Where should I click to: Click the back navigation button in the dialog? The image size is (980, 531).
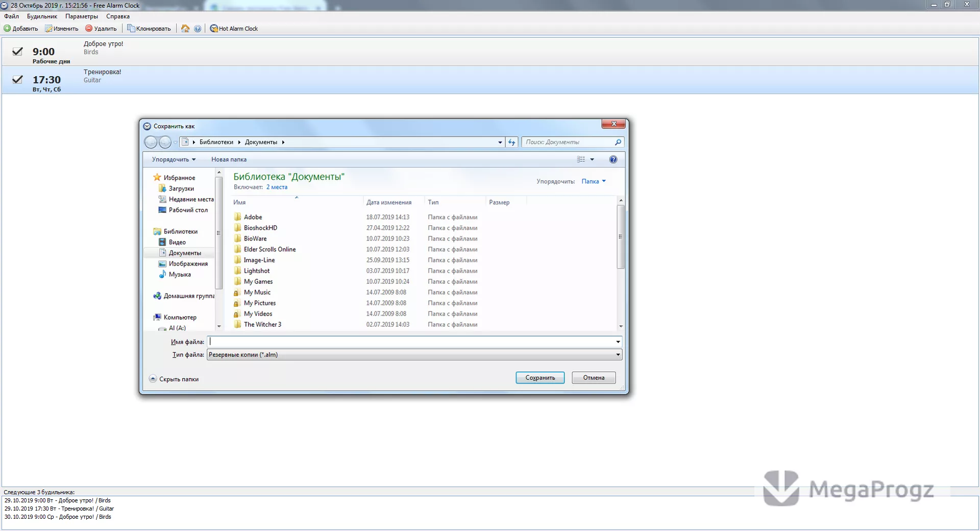pos(151,142)
